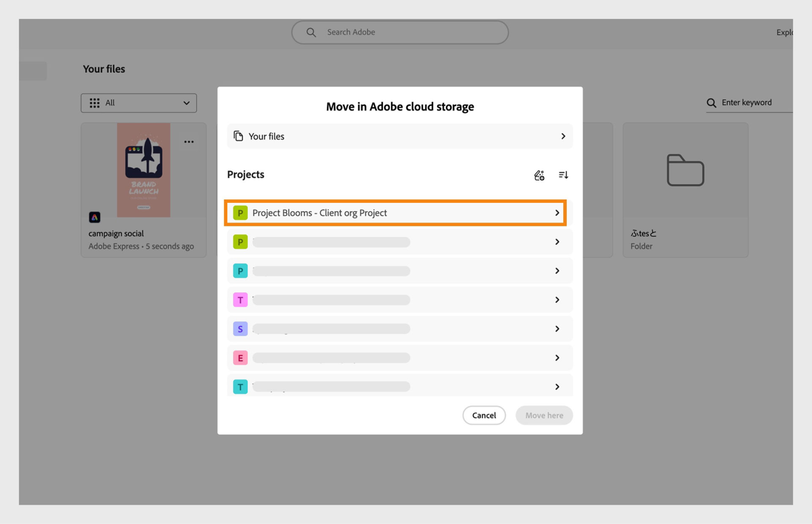Click the teal T project icon at list bottom
Screen dimensions: 812x524
click(240, 386)
